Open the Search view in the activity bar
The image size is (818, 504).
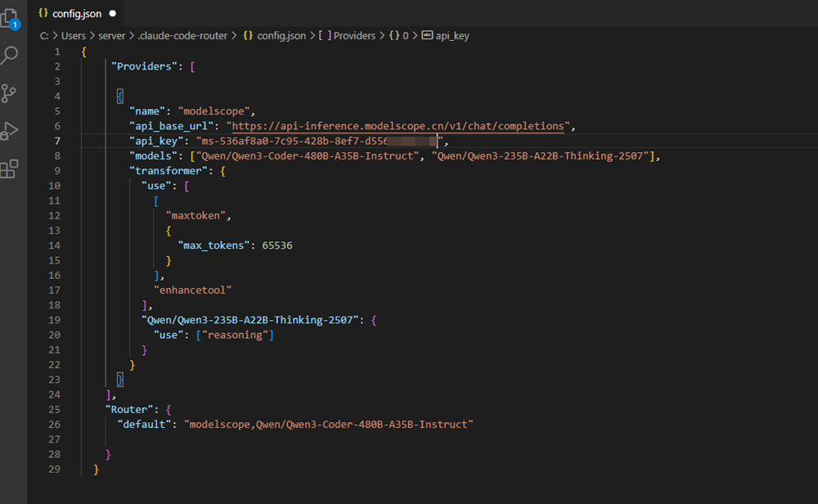pos(9,56)
